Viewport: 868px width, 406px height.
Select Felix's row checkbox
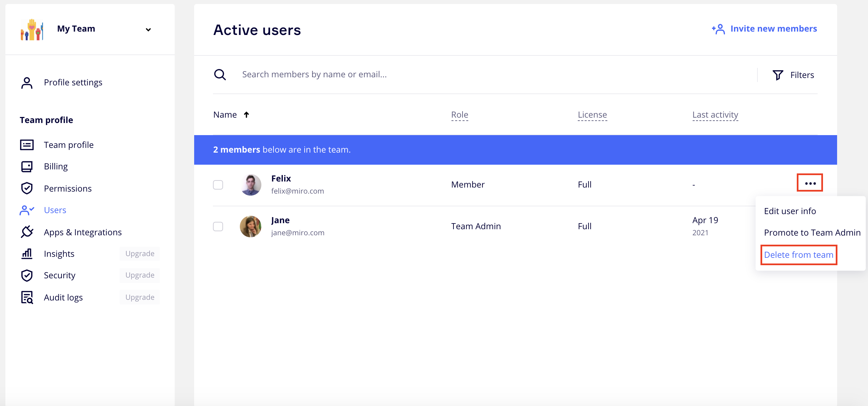click(x=218, y=185)
